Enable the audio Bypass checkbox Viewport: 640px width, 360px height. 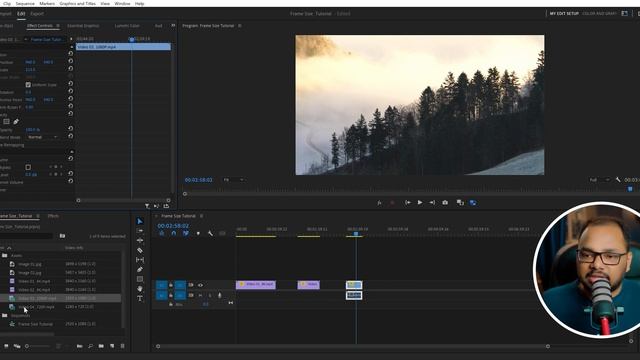[28, 167]
